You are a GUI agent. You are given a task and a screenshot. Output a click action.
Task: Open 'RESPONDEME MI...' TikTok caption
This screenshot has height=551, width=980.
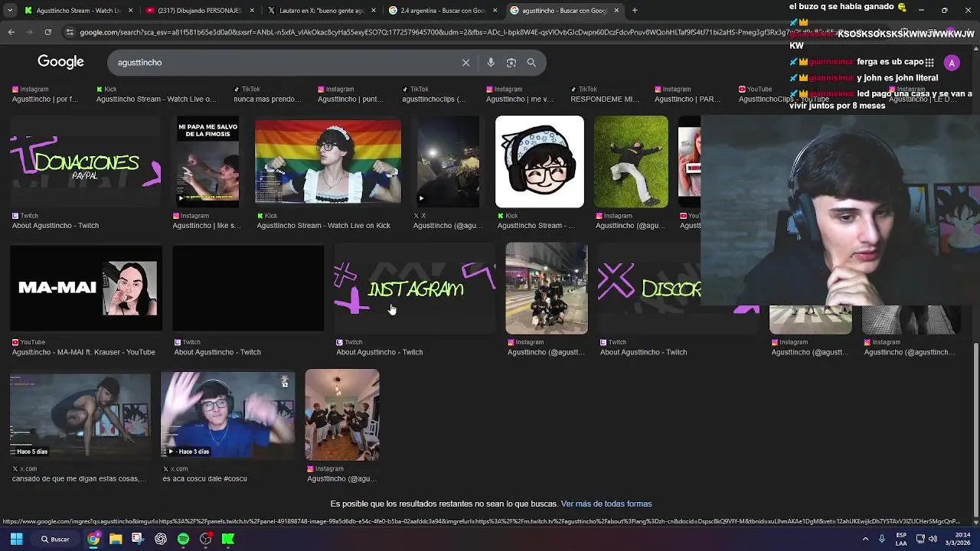(x=605, y=99)
